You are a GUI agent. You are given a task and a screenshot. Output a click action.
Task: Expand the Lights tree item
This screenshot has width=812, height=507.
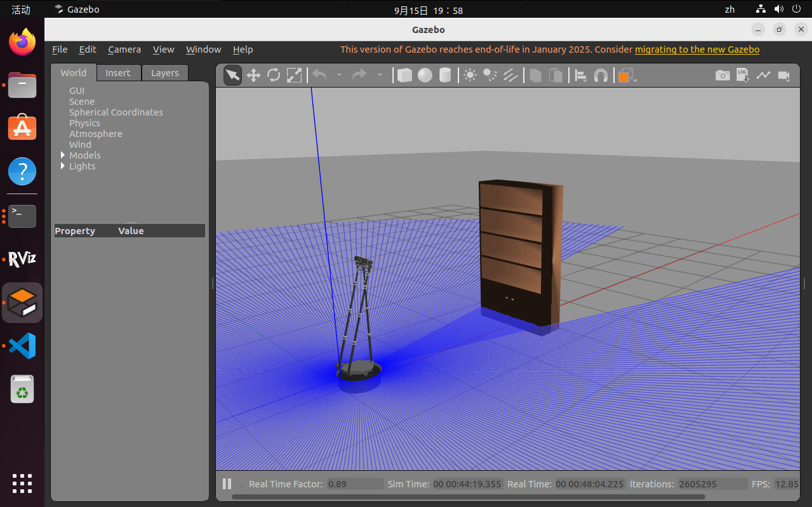click(63, 166)
